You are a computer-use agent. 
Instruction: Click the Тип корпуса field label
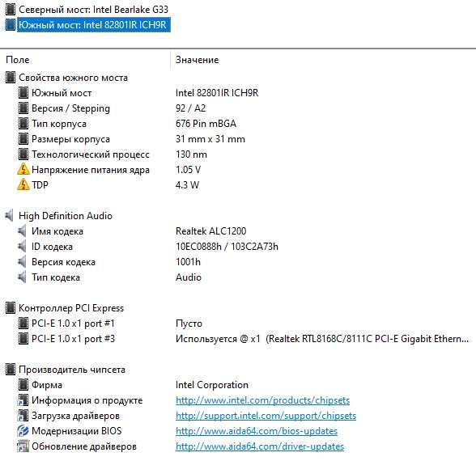pos(59,124)
